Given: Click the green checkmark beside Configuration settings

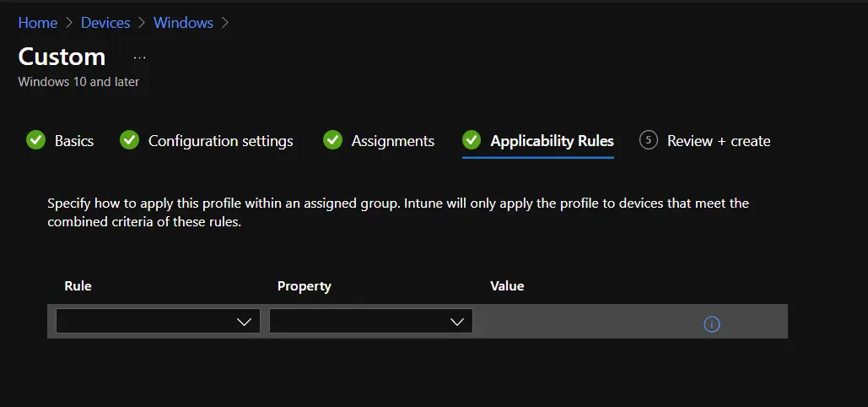Looking at the screenshot, I should coord(129,140).
